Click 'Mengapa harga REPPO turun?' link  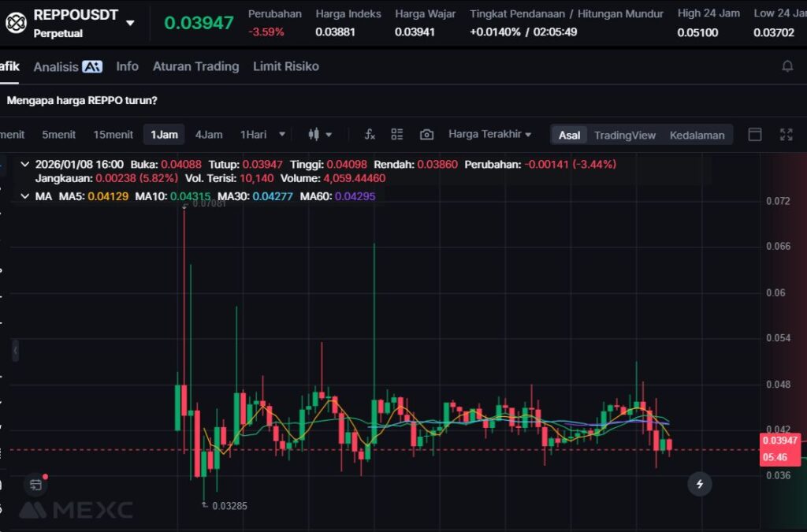pos(82,100)
